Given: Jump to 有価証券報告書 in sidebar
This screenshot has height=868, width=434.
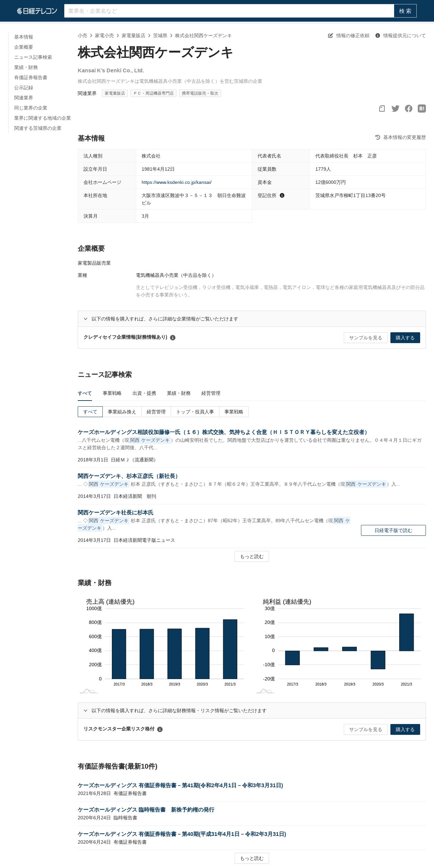Looking at the screenshot, I should coord(31,77).
